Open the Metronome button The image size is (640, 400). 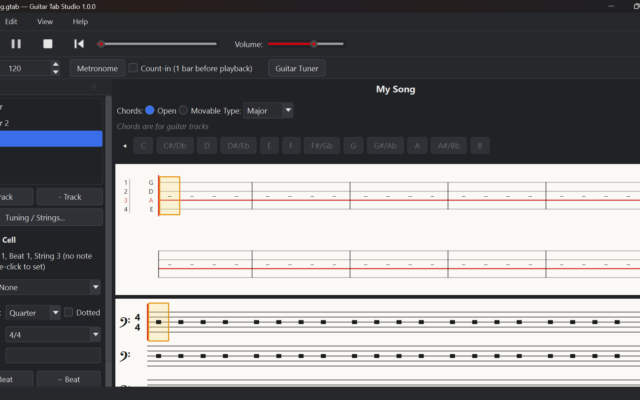point(97,68)
